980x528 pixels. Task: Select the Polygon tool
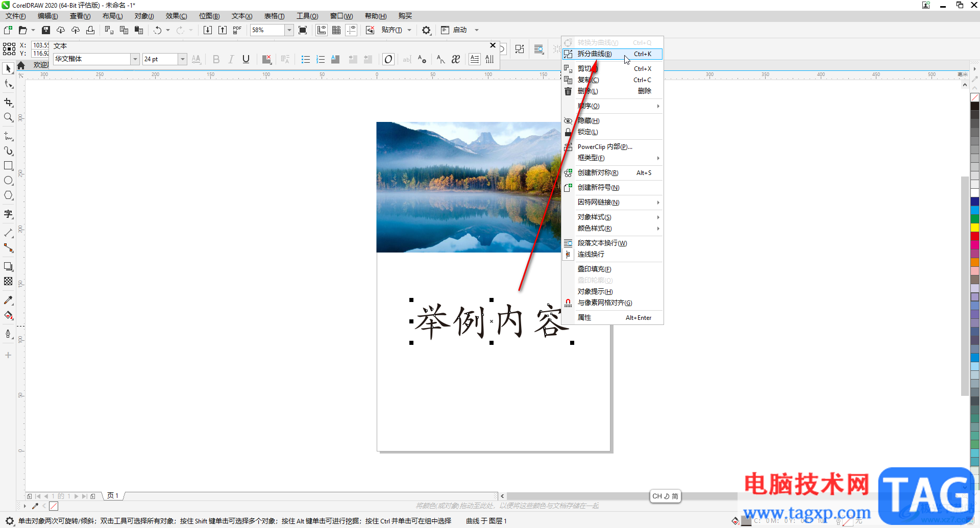pyautogui.click(x=8, y=195)
